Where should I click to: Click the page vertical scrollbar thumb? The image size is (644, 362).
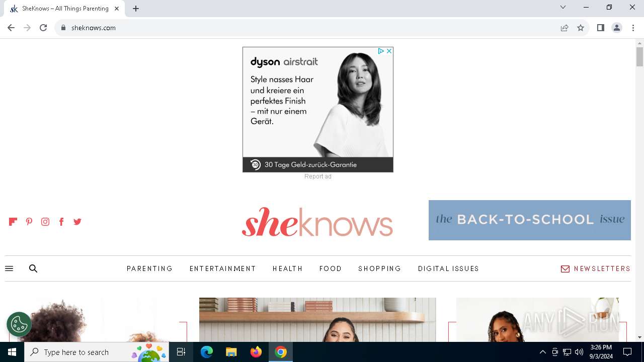click(x=639, y=56)
